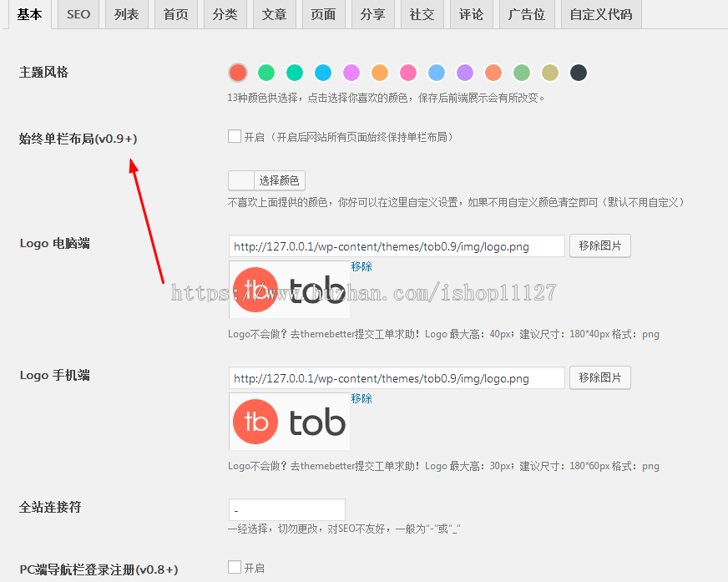Click 移除图片 for Logo 电脑端
Image resolution: width=728 pixels, height=582 pixels.
coord(600,245)
